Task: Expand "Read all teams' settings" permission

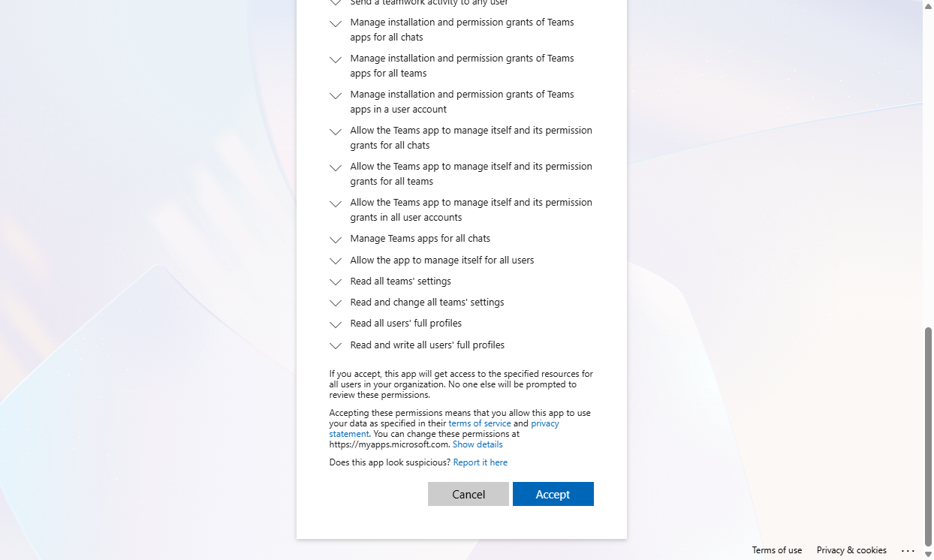Action: (x=336, y=283)
